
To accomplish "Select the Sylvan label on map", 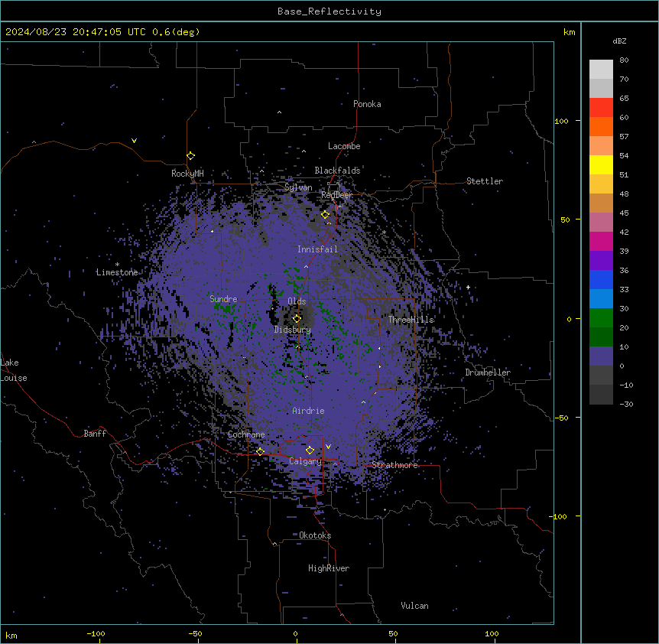I will coord(298,187).
